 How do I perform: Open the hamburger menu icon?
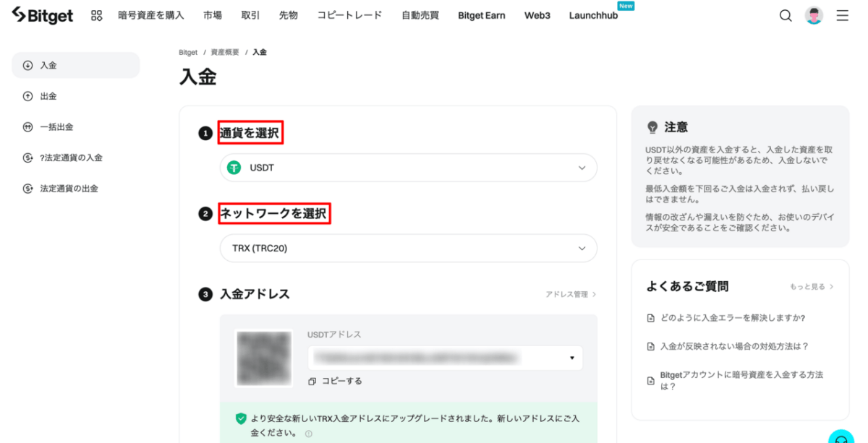tap(843, 15)
